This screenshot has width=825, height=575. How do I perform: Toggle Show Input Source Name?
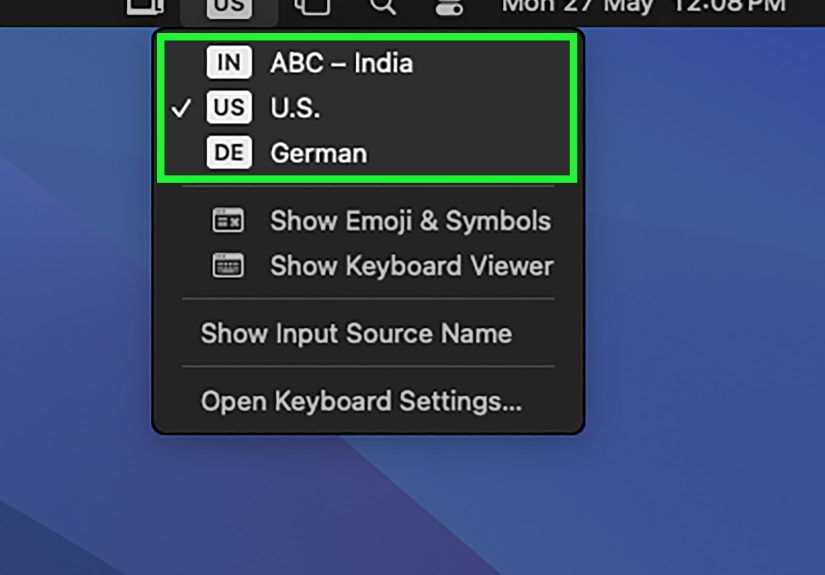click(x=368, y=333)
